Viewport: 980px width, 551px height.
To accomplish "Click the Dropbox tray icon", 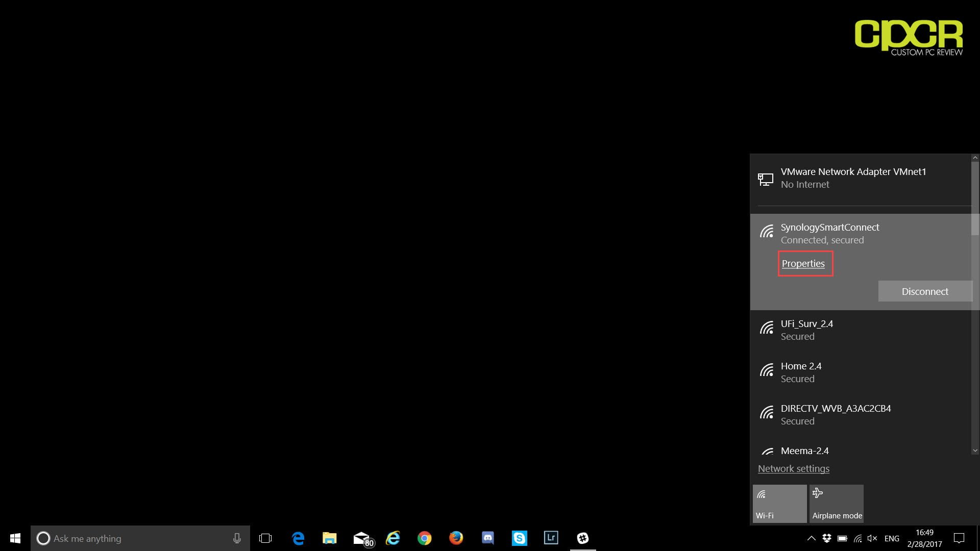I will pos(827,538).
